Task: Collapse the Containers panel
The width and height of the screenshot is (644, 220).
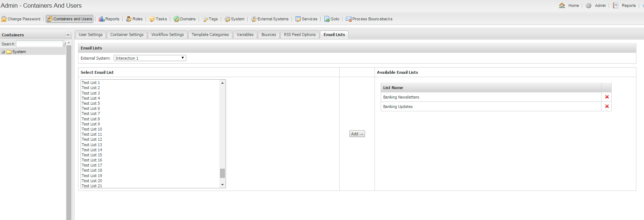Action: (x=68, y=35)
